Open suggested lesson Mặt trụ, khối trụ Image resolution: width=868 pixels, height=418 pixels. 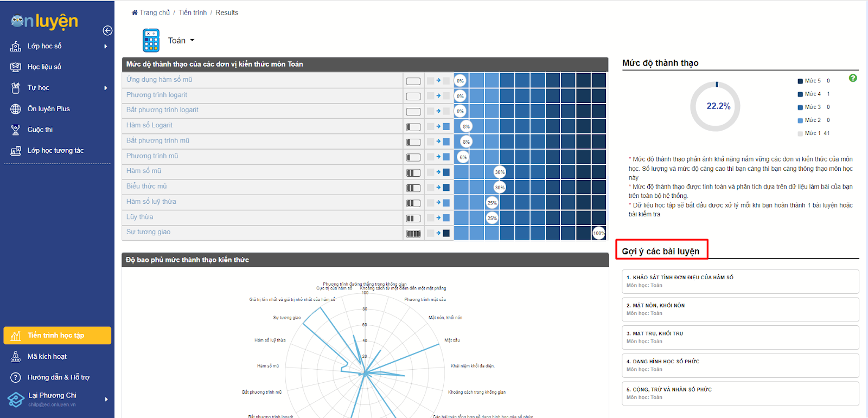click(741, 337)
